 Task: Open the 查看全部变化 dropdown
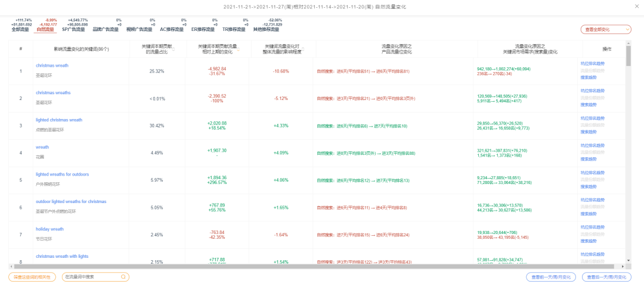tap(605, 29)
